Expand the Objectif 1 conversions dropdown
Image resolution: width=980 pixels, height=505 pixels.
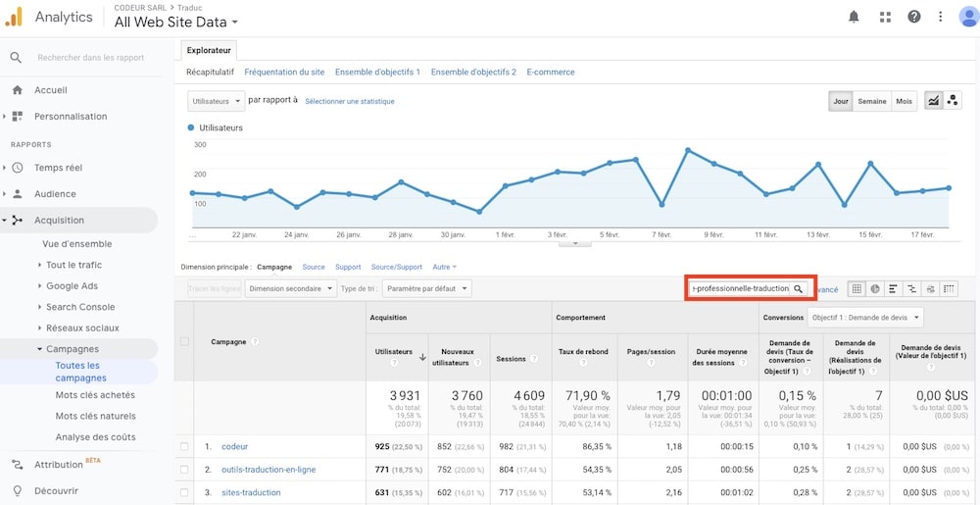tap(866, 318)
